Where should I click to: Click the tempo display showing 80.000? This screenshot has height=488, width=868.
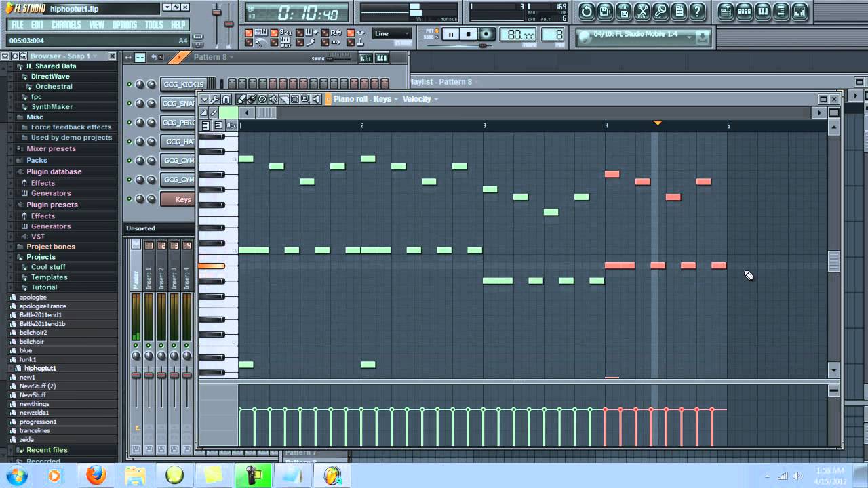pyautogui.click(x=519, y=35)
